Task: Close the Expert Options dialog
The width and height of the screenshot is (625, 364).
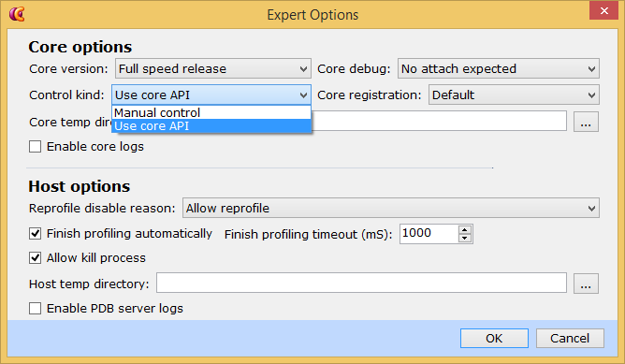Action: [603, 10]
